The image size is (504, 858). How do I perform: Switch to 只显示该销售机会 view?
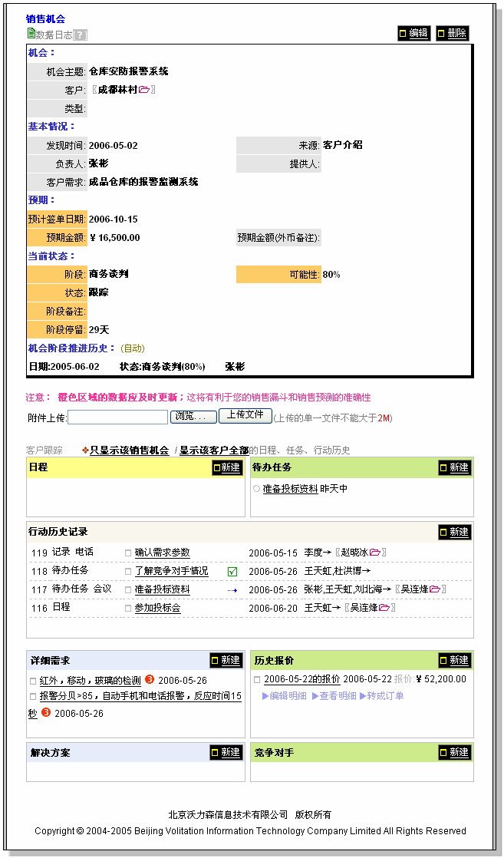[x=129, y=450]
